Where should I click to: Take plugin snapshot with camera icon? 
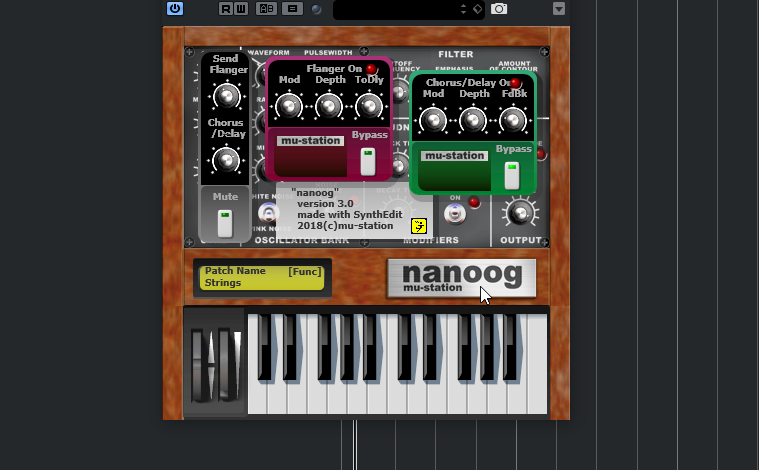tap(499, 9)
